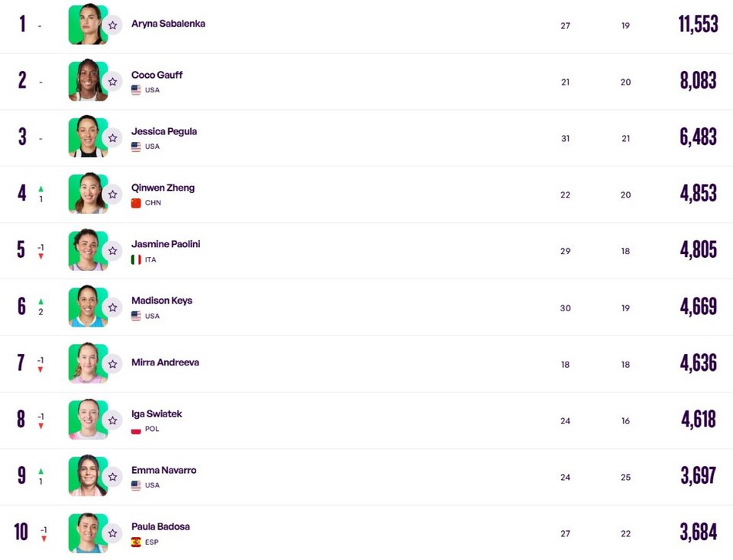Star Emma Navarro's profile
The image size is (733, 560).
[x=113, y=477]
